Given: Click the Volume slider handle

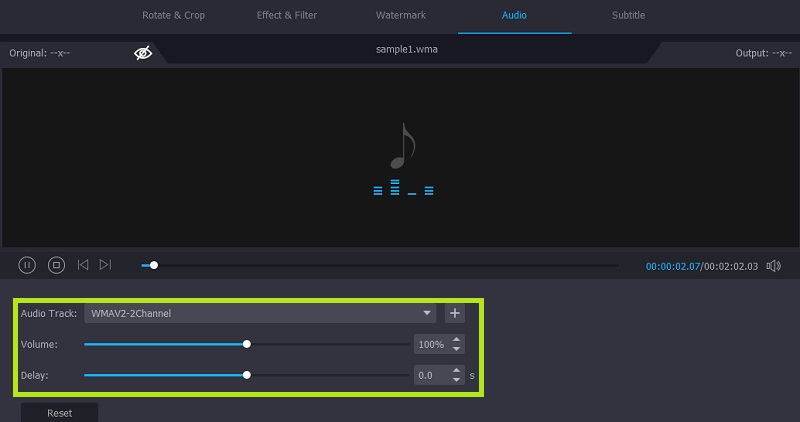Looking at the screenshot, I should coord(247,344).
